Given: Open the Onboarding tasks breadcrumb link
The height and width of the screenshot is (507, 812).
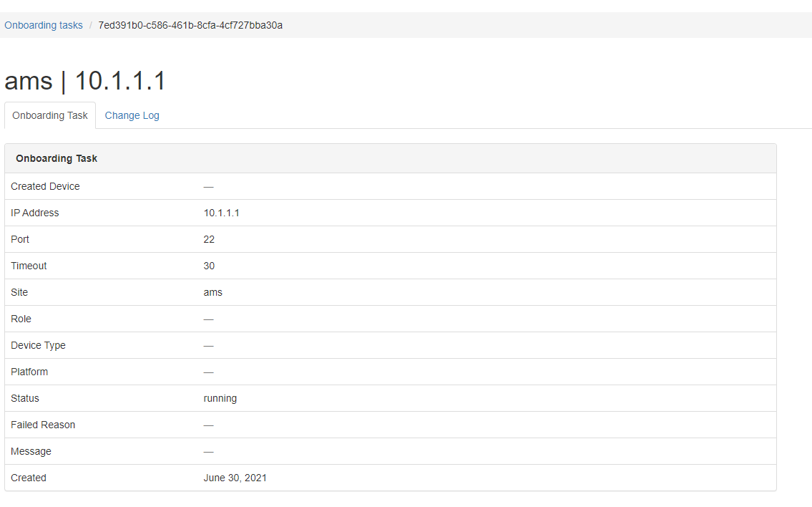Looking at the screenshot, I should [44, 25].
